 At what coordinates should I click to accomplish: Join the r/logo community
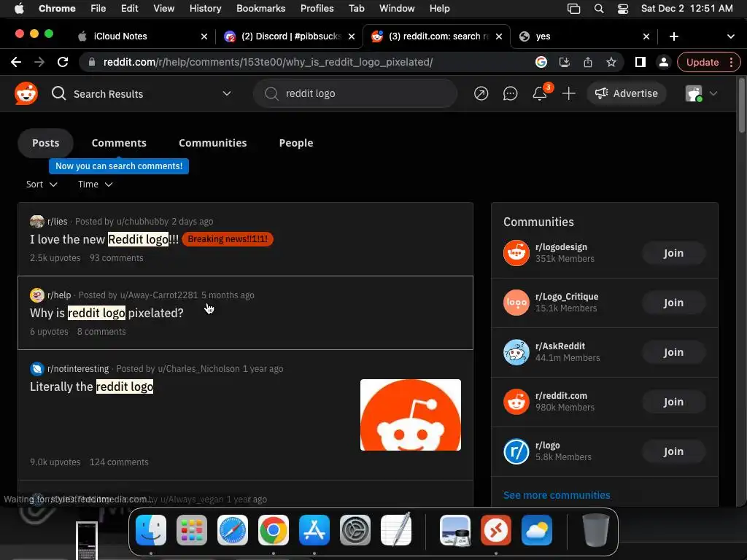[673, 451]
